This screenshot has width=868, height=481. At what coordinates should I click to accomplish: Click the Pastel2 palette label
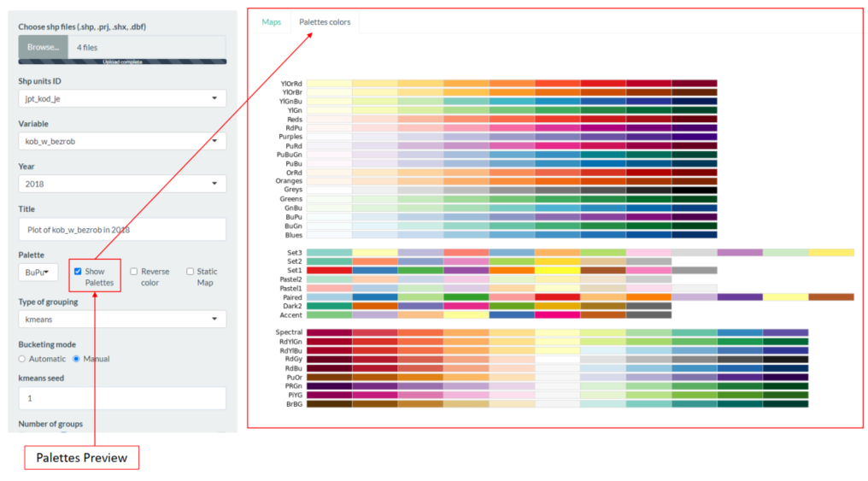pos(291,279)
